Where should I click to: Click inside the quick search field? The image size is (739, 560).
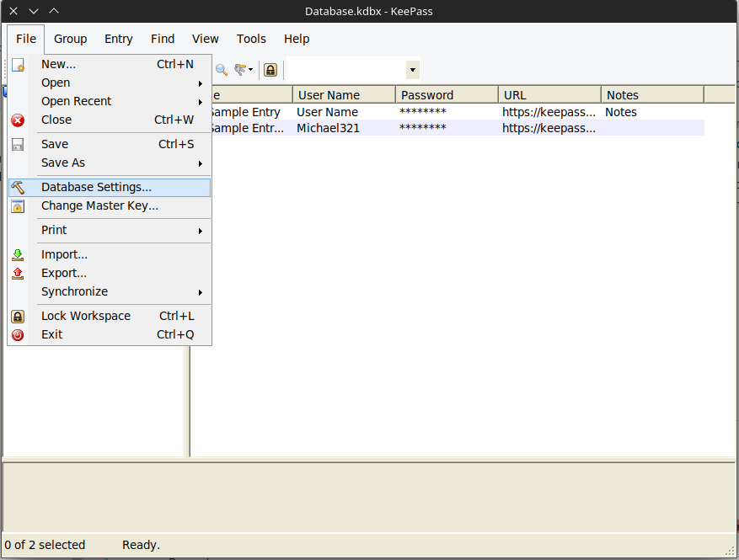coord(346,70)
